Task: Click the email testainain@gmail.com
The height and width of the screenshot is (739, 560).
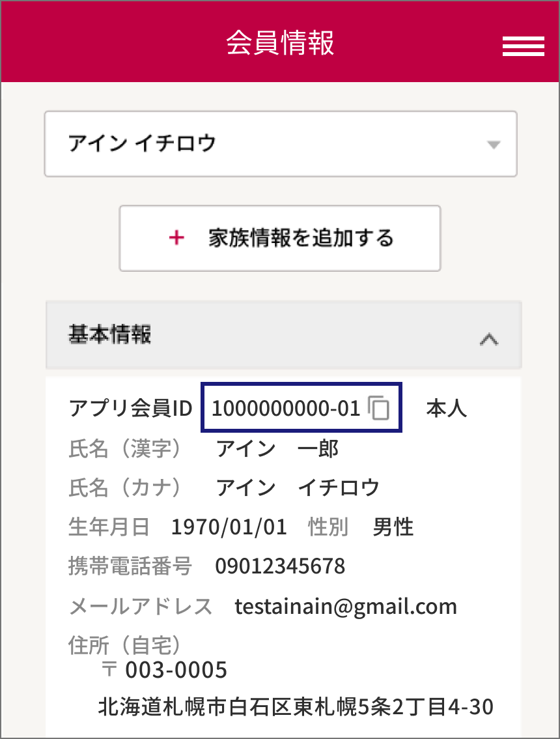Action: (346, 606)
